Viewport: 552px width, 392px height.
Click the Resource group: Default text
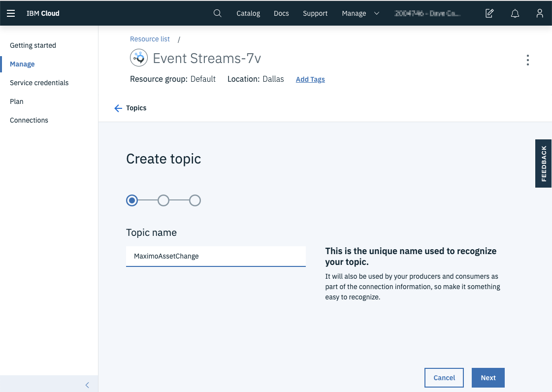pos(172,79)
